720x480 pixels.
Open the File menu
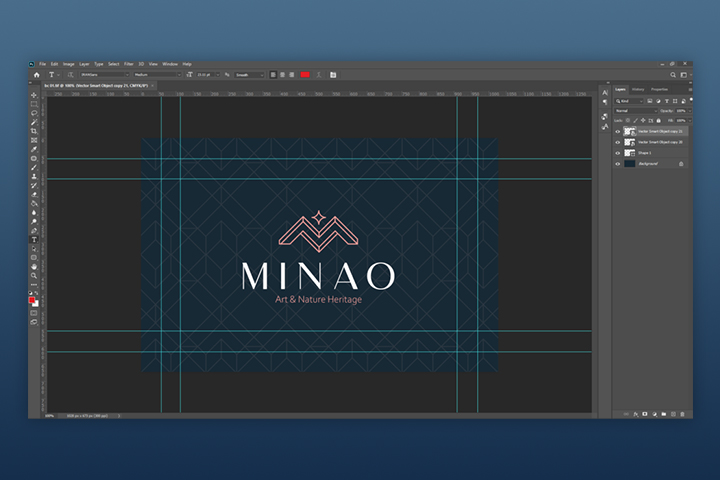click(42, 64)
